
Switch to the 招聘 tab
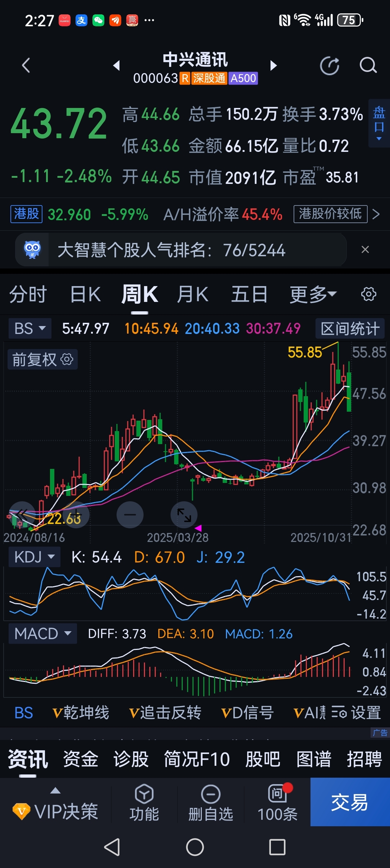pos(364,759)
